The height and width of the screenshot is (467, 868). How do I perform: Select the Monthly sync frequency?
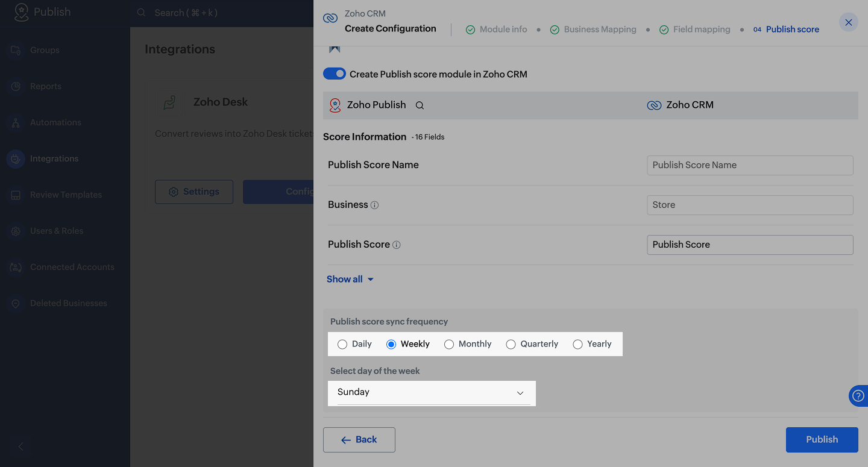pos(449,344)
